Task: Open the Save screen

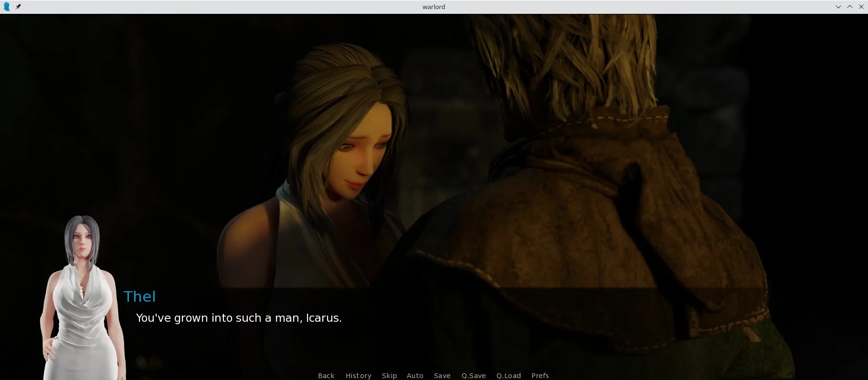Action: coord(442,376)
